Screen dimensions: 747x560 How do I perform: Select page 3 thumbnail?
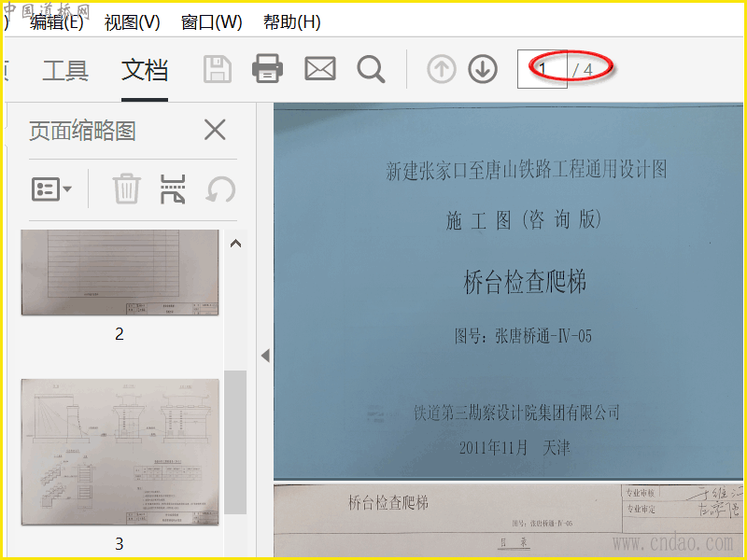click(120, 452)
